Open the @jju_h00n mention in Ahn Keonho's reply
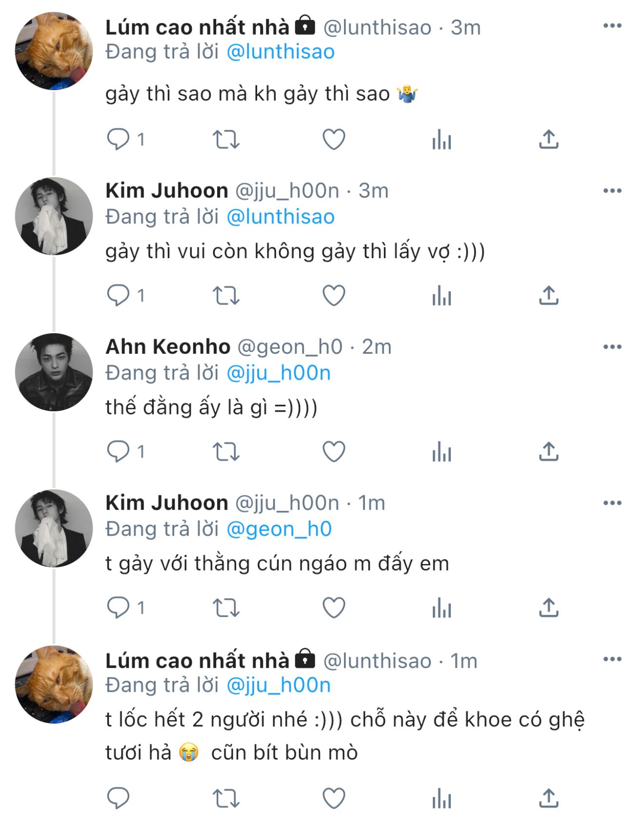Screen dimensions: 644x821 (279, 373)
